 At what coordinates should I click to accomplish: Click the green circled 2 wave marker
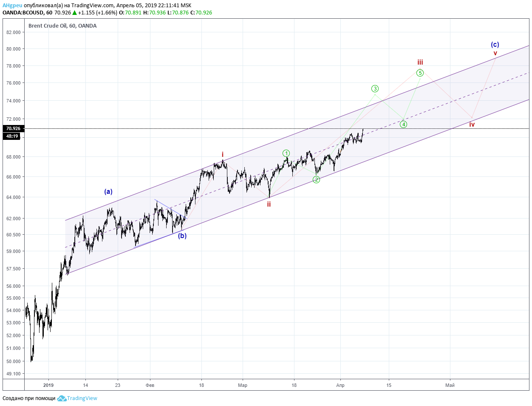(x=316, y=180)
